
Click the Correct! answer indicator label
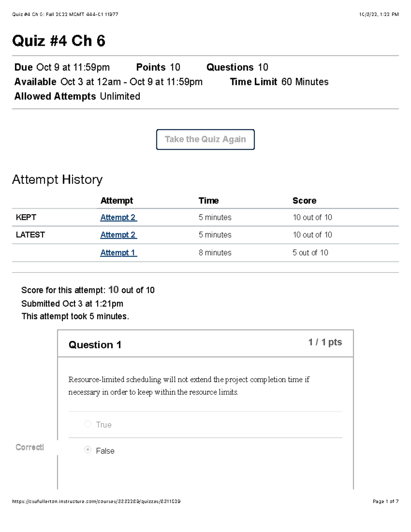(30, 447)
